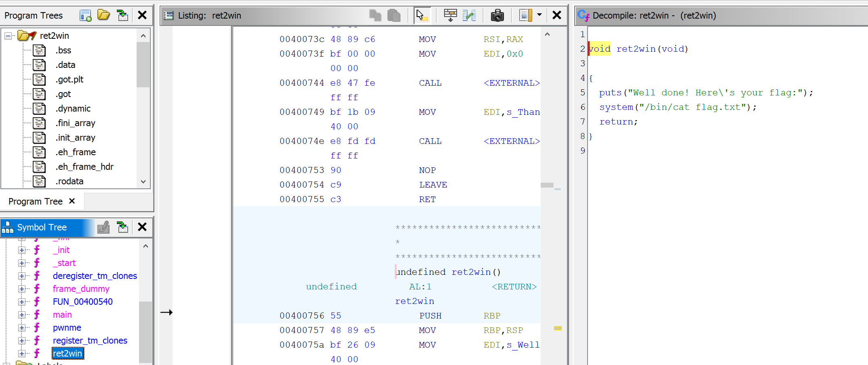The height and width of the screenshot is (365, 868).
Task: Expand the _start function node
Action: tap(22, 263)
